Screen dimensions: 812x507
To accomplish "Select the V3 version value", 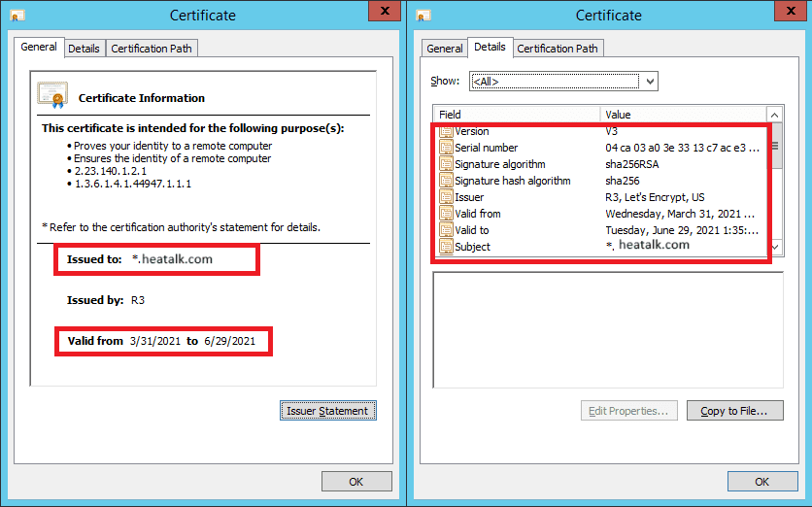I will [x=612, y=131].
